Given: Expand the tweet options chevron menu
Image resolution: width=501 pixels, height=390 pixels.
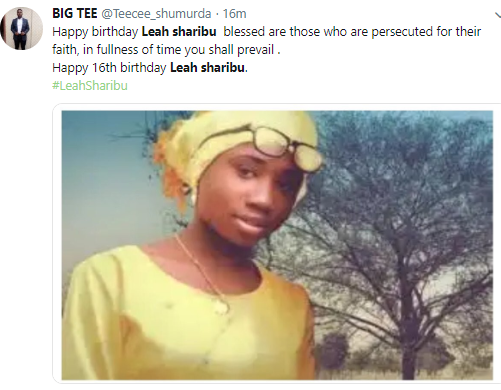Looking at the screenshot, I should coord(498,15).
